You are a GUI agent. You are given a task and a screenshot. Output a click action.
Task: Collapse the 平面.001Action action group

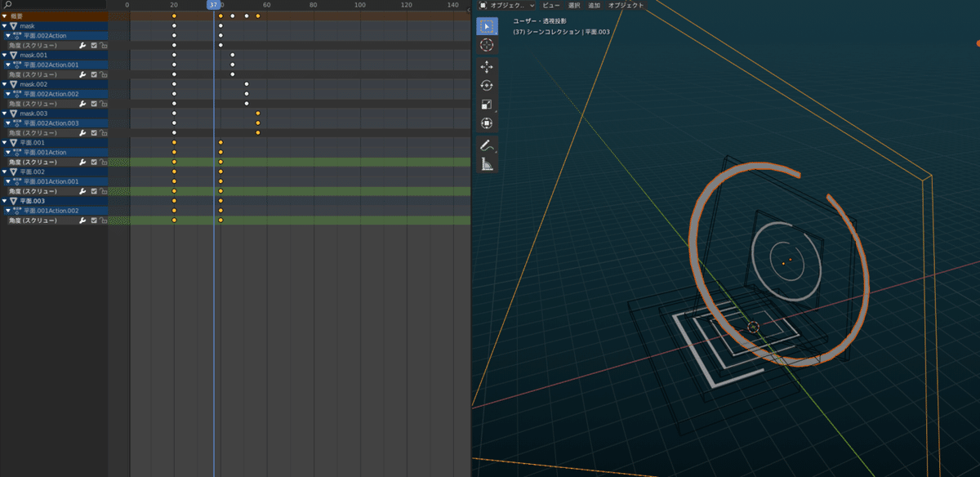8,152
